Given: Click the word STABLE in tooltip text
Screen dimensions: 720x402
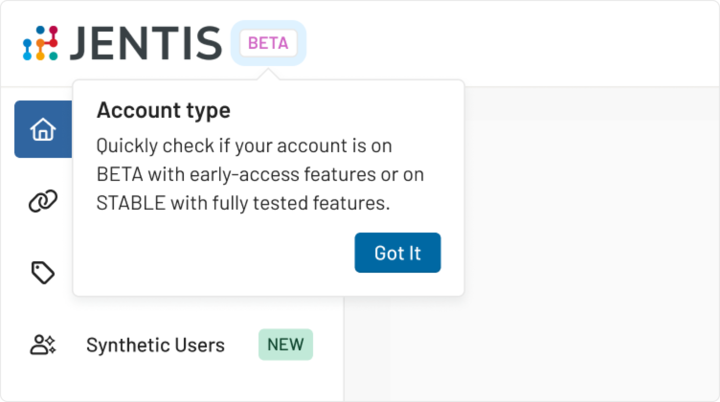Looking at the screenshot, I should (x=130, y=203).
